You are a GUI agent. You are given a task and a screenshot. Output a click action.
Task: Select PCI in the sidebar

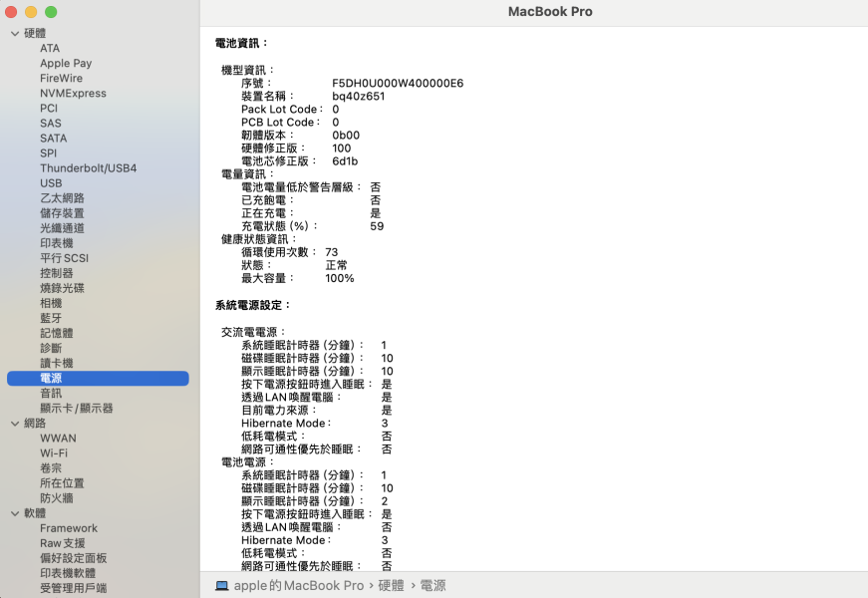click(49, 108)
